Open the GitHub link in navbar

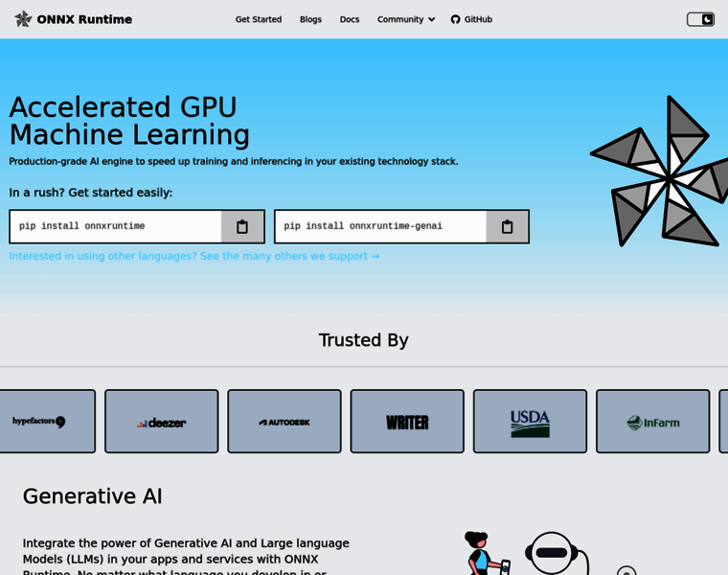tap(471, 19)
